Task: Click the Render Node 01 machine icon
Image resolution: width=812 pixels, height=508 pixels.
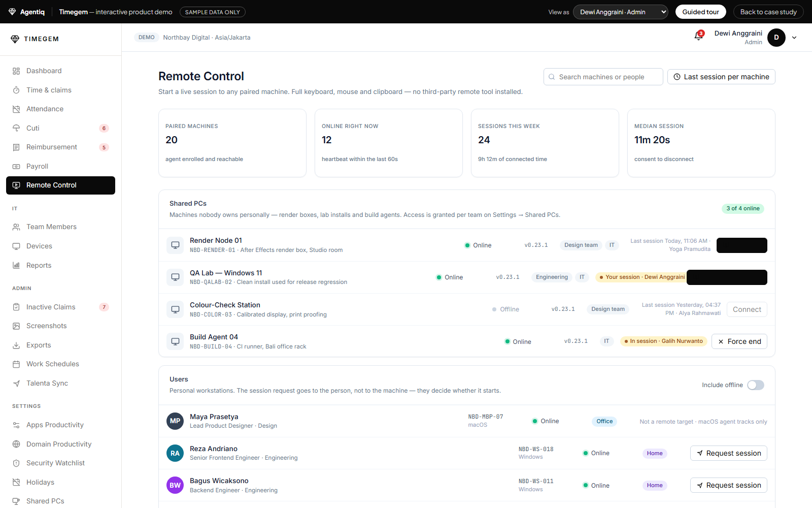Action: click(x=175, y=245)
